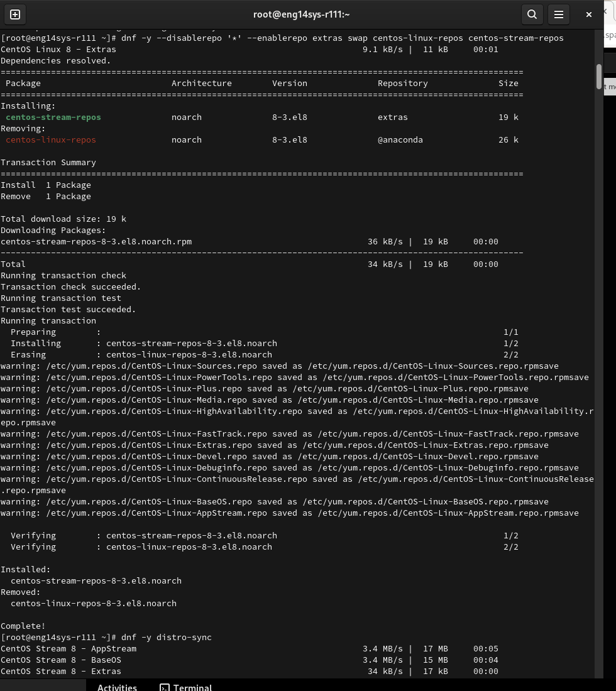Screen dimensions: 616x691
Task: Click the window title root@eng14sys-r111
Action: coord(301,14)
